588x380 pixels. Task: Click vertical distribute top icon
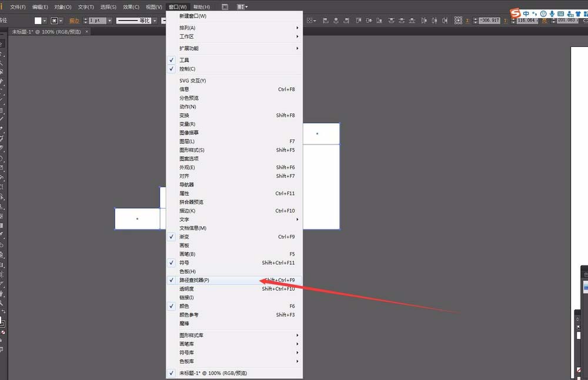point(391,21)
